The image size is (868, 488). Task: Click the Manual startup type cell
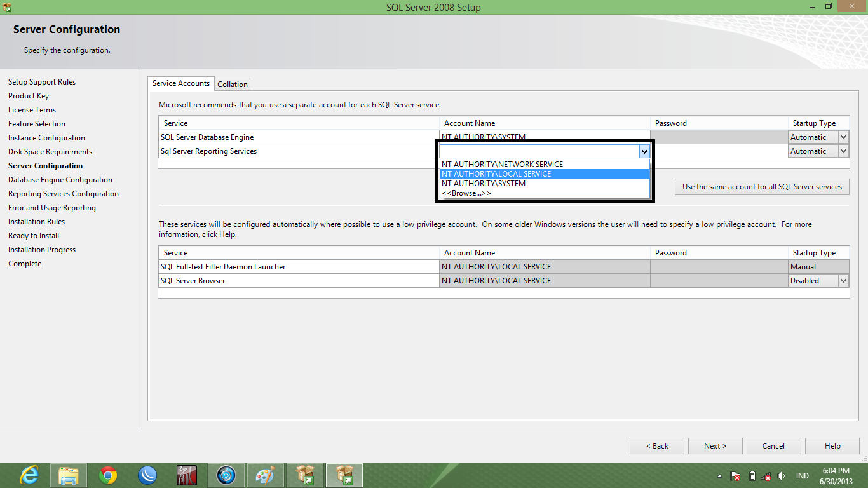pos(818,267)
